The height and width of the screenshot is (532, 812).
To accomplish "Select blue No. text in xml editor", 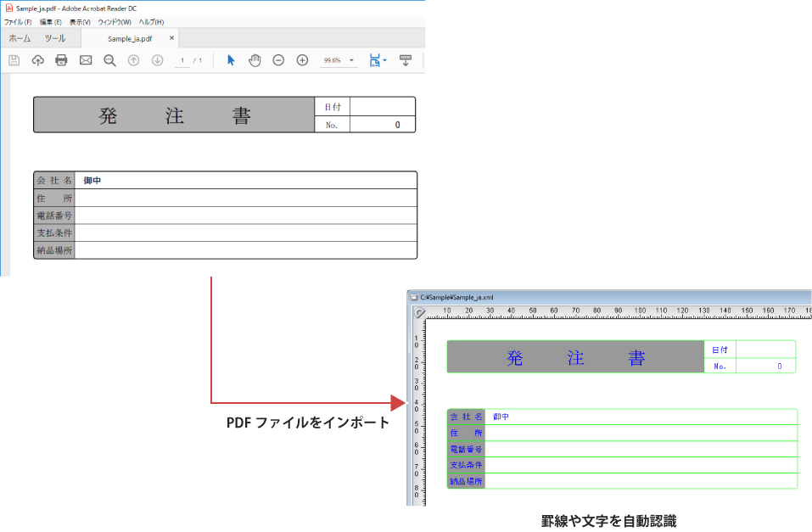I will (x=720, y=367).
